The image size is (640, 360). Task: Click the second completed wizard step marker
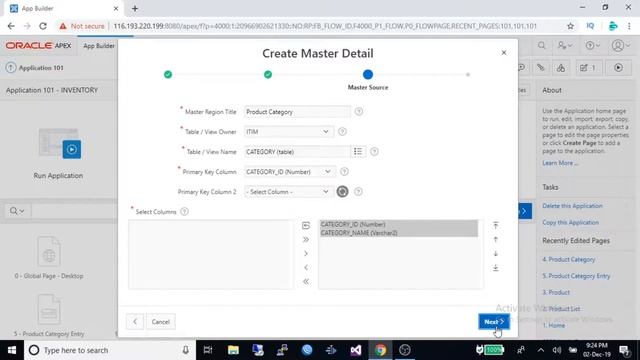(268, 74)
